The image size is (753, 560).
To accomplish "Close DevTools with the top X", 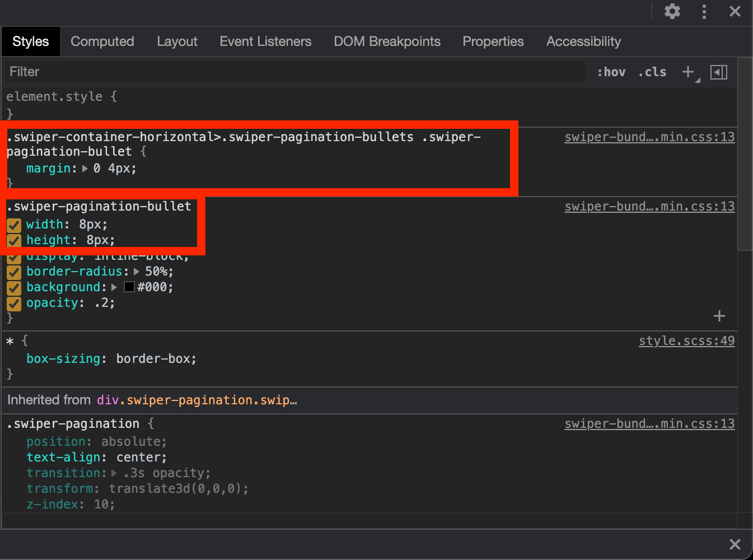I will click(735, 11).
